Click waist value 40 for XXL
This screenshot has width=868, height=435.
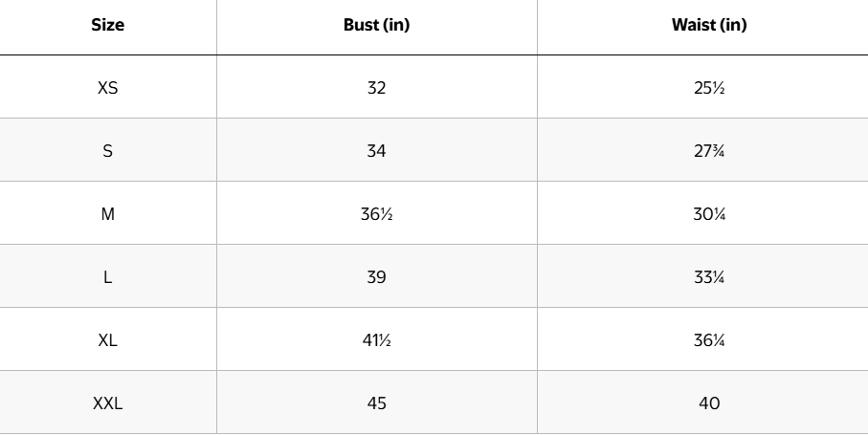point(709,402)
